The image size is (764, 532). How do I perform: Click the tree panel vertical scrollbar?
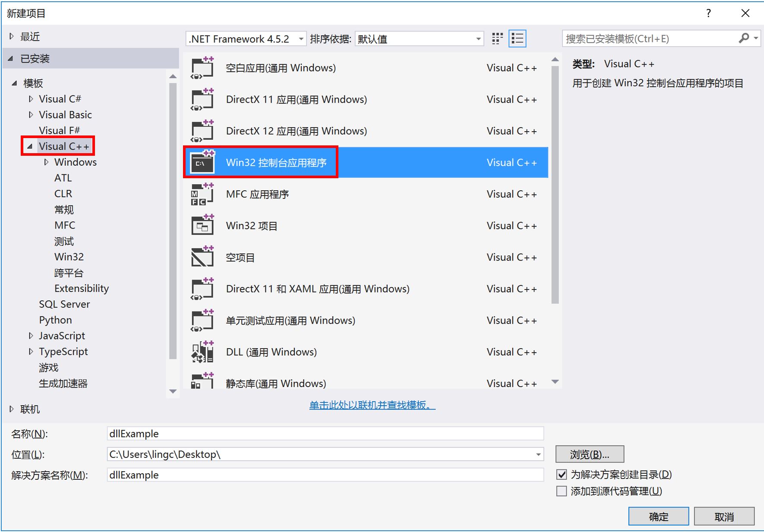[x=173, y=220]
